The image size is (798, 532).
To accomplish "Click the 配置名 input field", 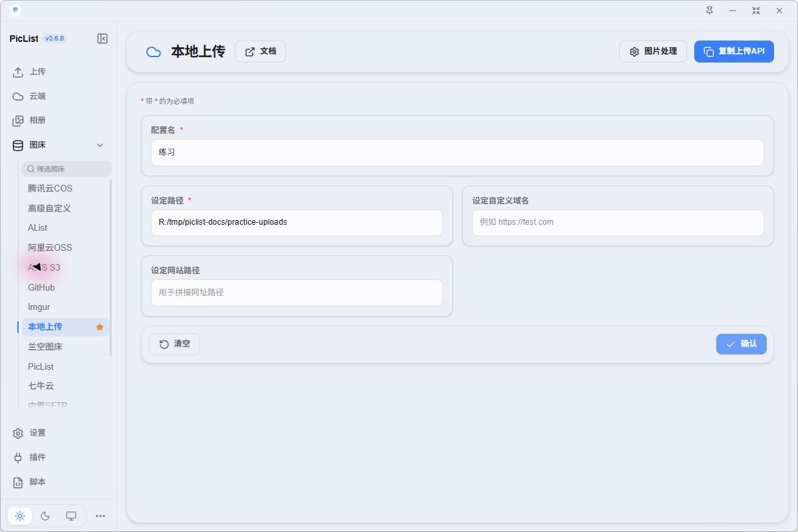I will pos(457,152).
